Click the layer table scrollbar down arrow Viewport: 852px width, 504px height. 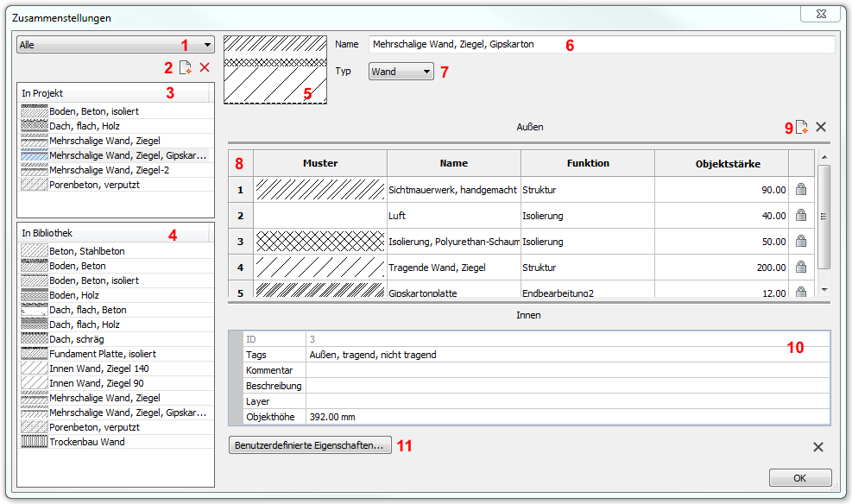pos(824,290)
